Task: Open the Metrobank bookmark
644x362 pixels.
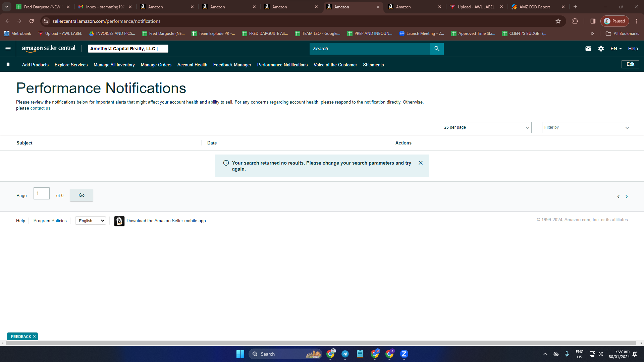Action: (17, 34)
